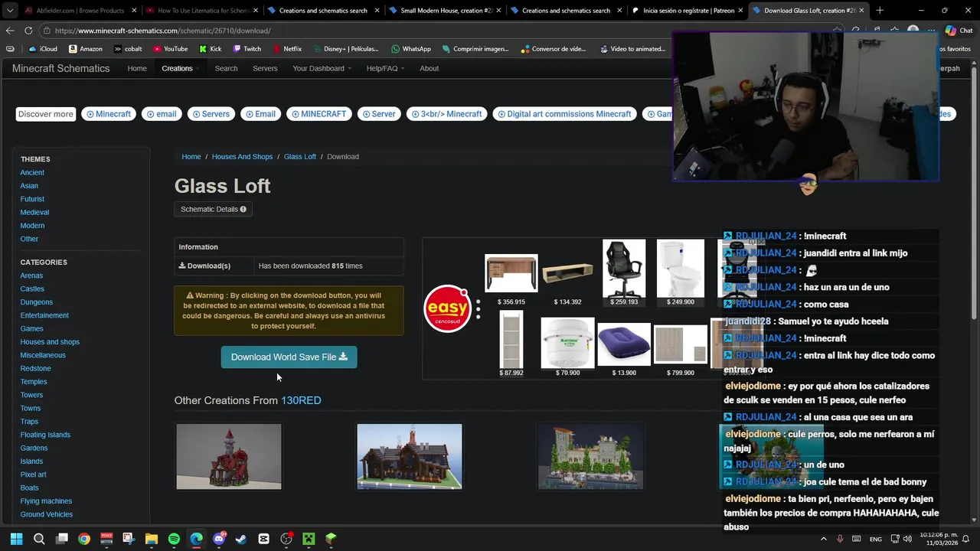
Task: Open OBS Studio from the taskbar
Action: click(286, 539)
